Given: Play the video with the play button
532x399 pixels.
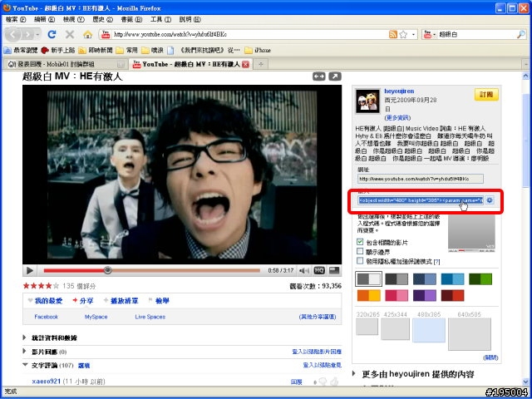Looking at the screenshot, I should (x=30, y=270).
